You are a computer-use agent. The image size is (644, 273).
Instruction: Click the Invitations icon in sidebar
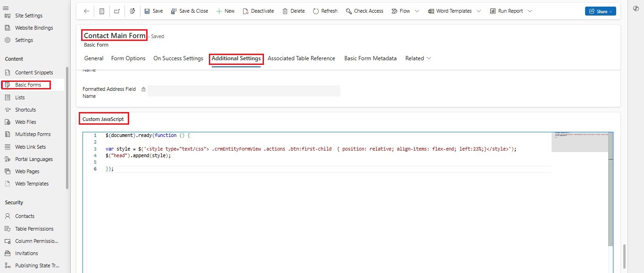pyautogui.click(x=8, y=253)
